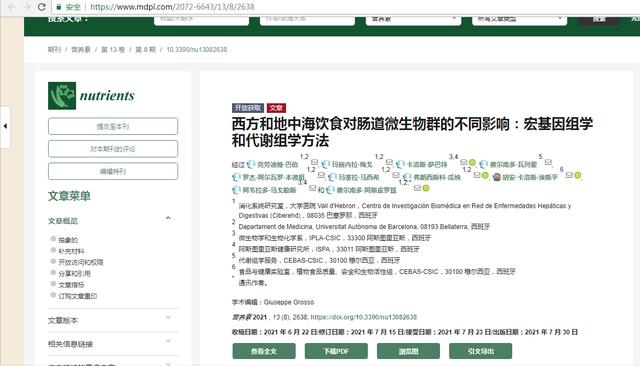Click the 对本期刊的评论 button
Viewport: 640px width, 366px height.
pyautogui.click(x=113, y=149)
